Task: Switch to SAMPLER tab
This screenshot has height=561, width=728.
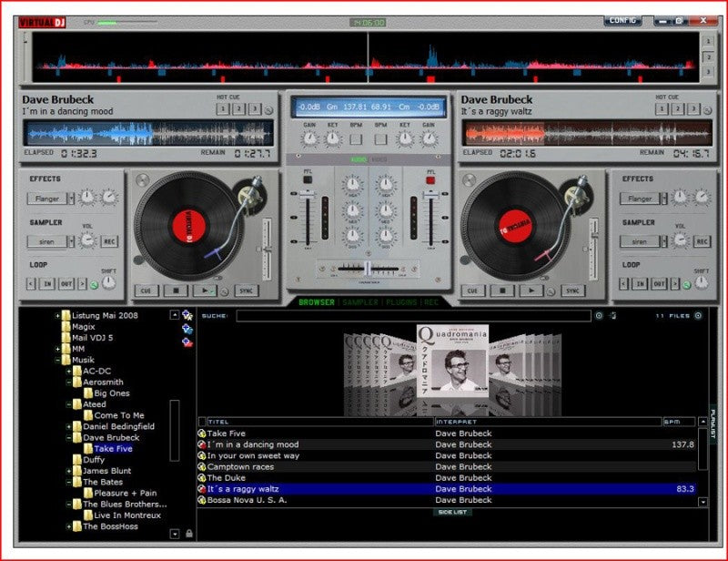Action: pyautogui.click(x=359, y=302)
